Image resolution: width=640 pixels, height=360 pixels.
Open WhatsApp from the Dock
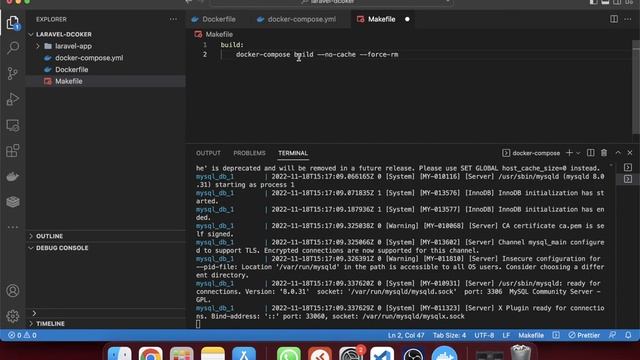point(289,354)
